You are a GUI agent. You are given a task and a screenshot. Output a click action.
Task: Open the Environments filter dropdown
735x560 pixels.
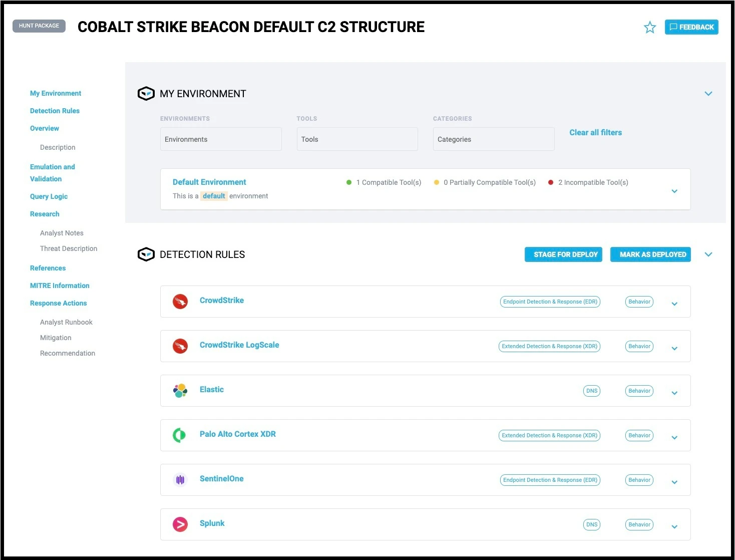[x=221, y=139]
